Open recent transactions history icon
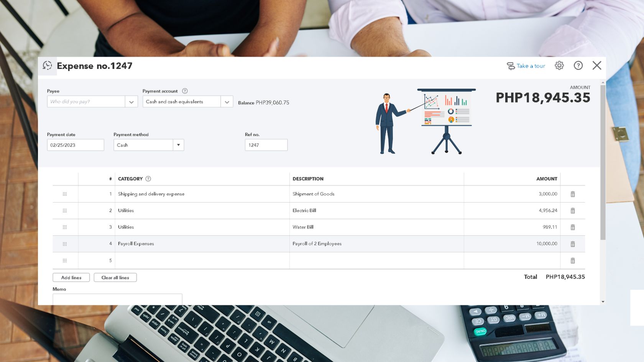Image resolution: width=644 pixels, height=362 pixels. (47, 66)
